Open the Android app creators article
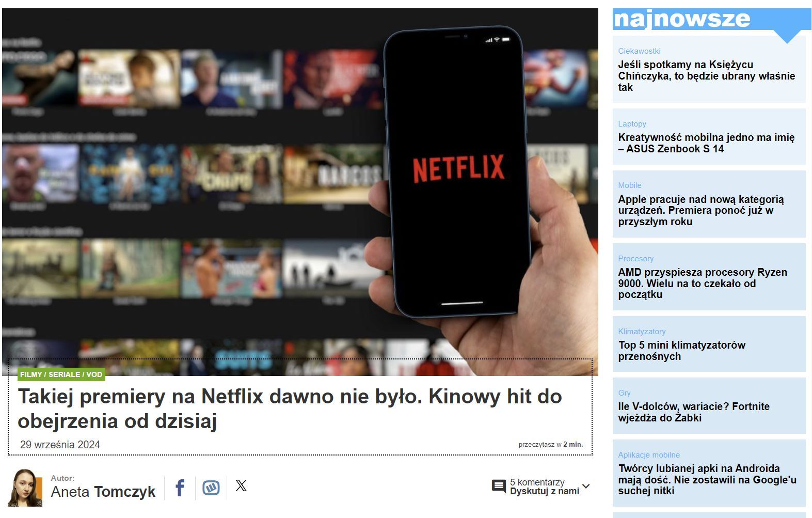 pyautogui.click(x=707, y=479)
